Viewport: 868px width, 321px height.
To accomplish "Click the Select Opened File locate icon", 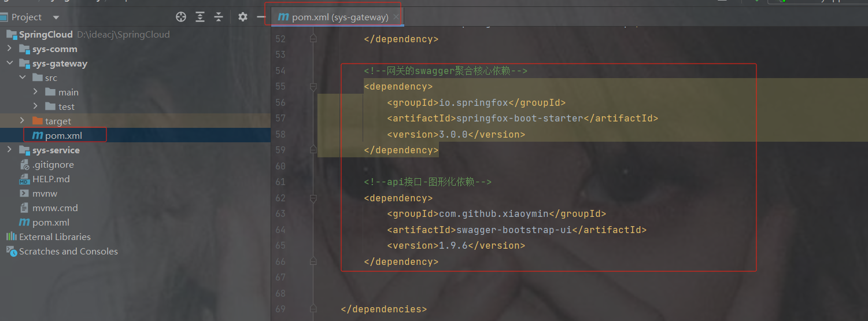I will click(181, 17).
